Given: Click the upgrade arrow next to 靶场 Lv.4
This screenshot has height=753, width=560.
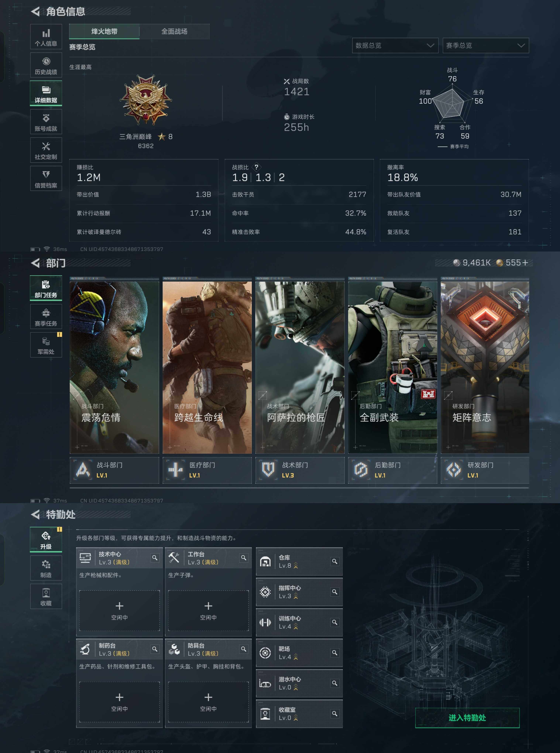Looking at the screenshot, I should pos(296,657).
